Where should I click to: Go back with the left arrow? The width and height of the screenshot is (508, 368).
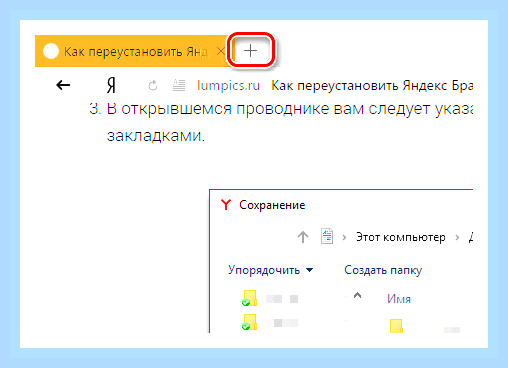63,85
